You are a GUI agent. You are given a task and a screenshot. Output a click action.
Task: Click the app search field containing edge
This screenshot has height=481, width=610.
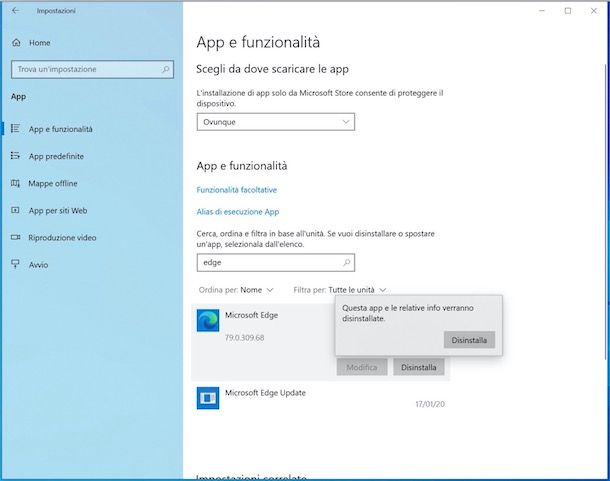[x=275, y=263]
